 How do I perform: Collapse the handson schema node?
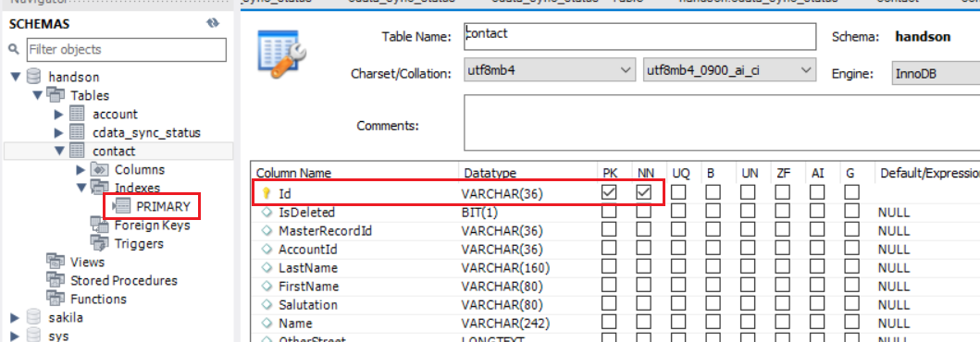(x=16, y=78)
